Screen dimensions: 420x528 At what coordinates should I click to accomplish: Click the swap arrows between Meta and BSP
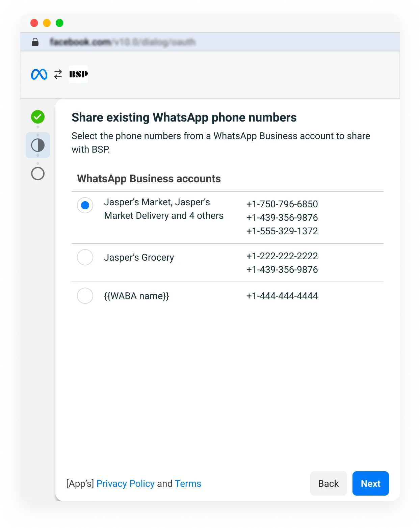point(58,74)
